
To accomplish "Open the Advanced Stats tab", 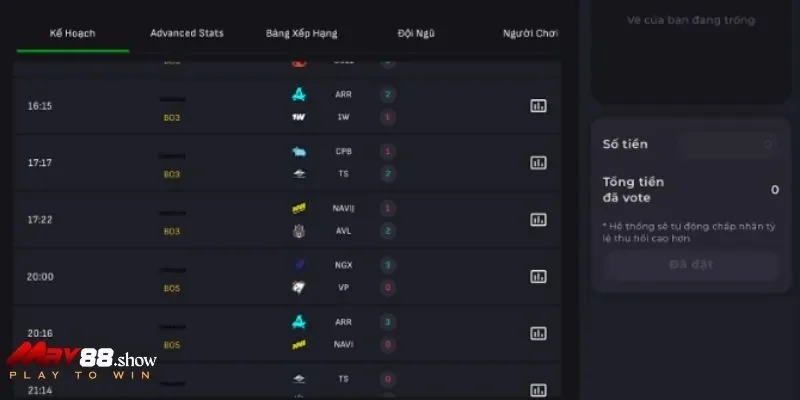I will (x=187, y=33).
